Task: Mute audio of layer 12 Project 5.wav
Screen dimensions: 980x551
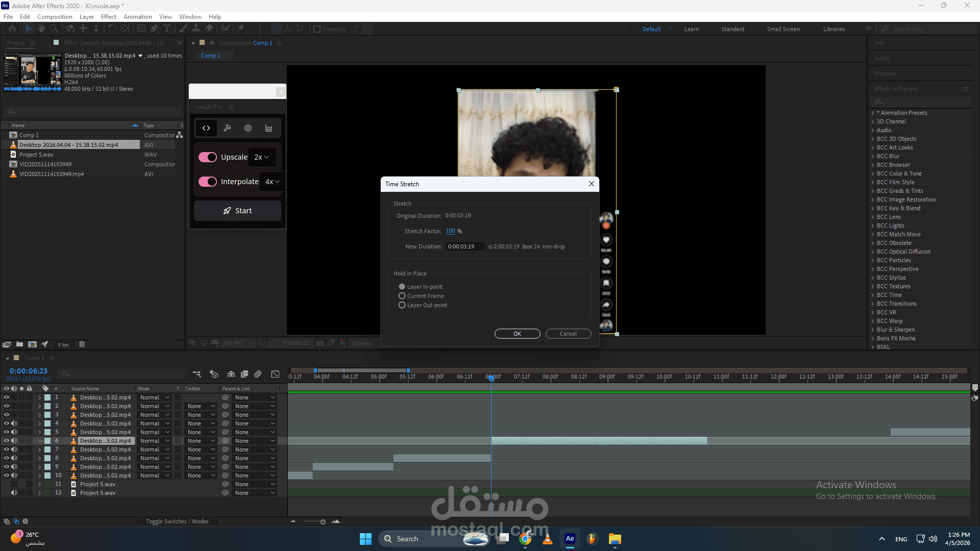Action: point(14,493)
